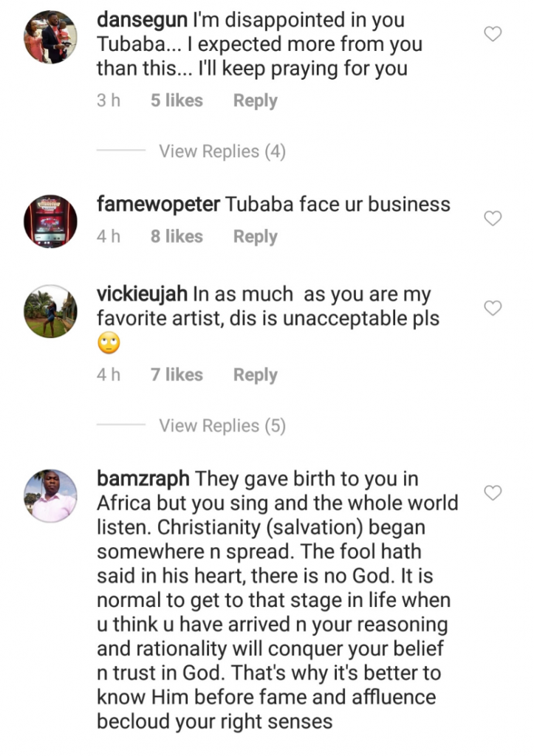Expand View Replies (5)
The width and height of the screenshot is (534, 756).
tap(222, 426)
